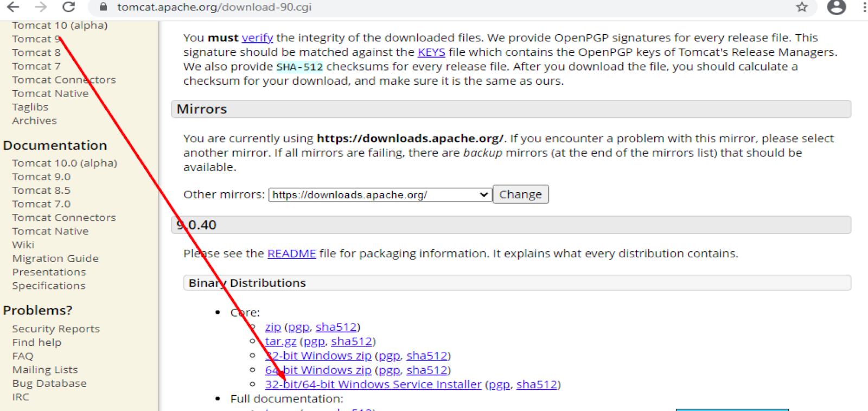
Task: Download 32-bit/64-bit Windows Service Installer
Action: pyautogui.click(x=373, y=384)
